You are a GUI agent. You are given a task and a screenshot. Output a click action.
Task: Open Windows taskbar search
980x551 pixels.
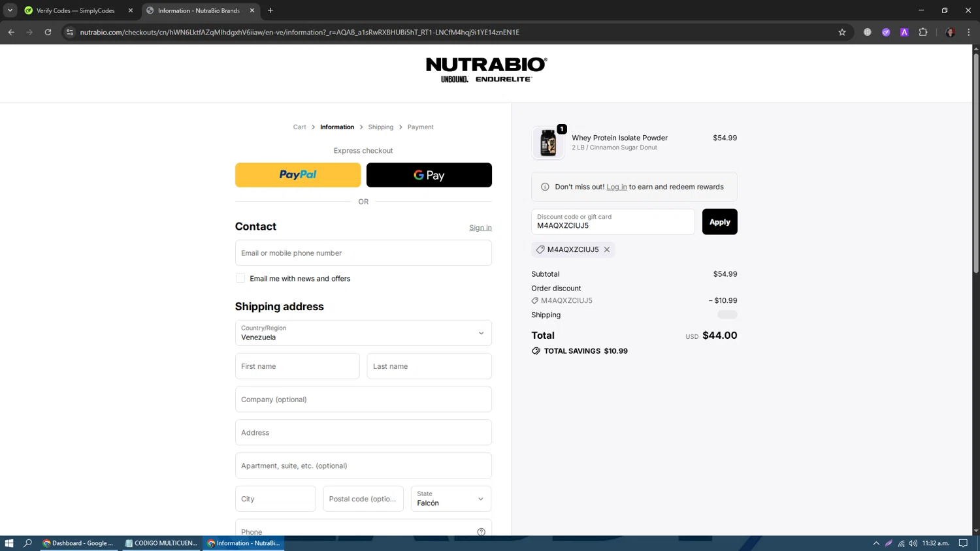(x=27, y=543)
